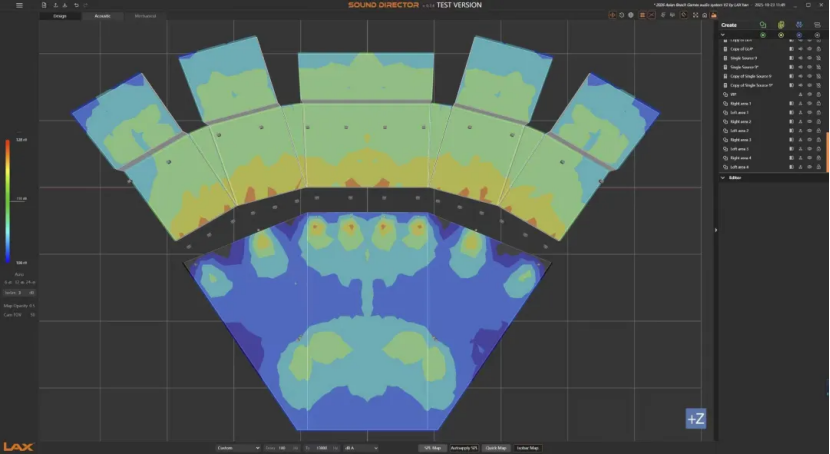
Task: Lock the Right area 3 item
Action: tap(818, 140)
